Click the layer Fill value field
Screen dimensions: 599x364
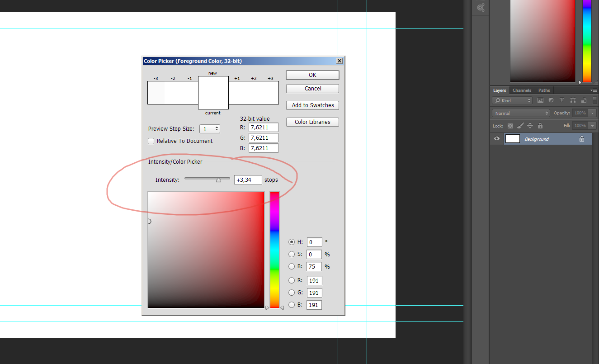click(580, 126)
